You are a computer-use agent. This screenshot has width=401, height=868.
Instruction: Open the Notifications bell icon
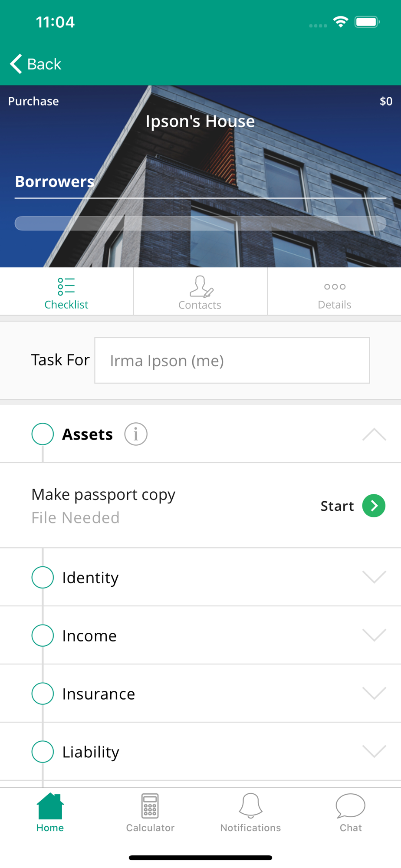251,806
